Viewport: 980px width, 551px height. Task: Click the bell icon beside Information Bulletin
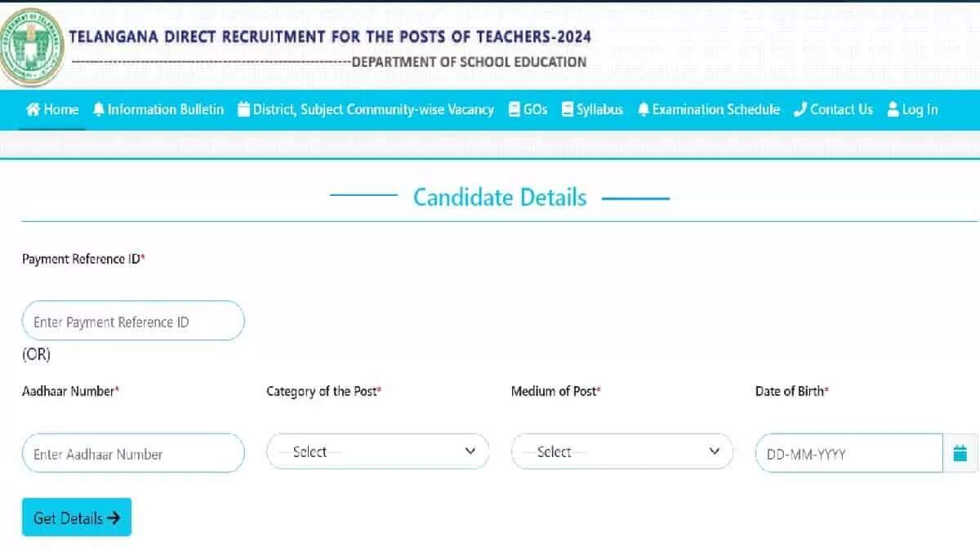99,109
